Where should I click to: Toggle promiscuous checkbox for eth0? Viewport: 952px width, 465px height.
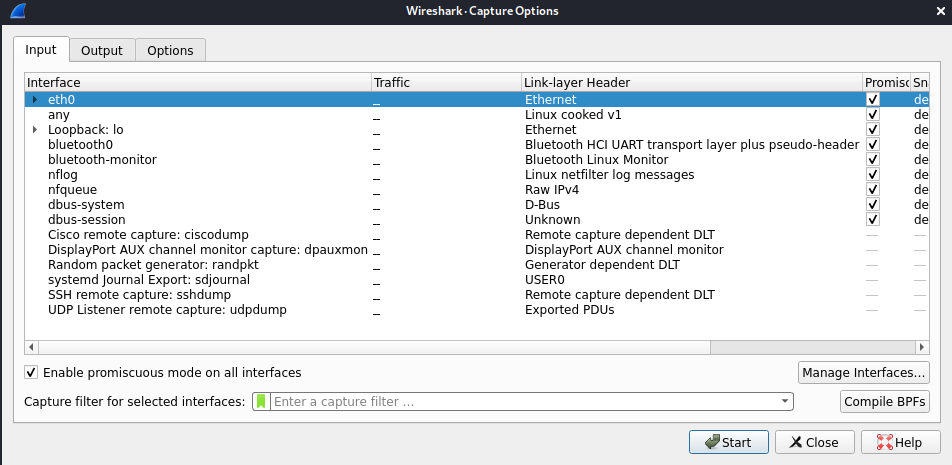(872, 100)
